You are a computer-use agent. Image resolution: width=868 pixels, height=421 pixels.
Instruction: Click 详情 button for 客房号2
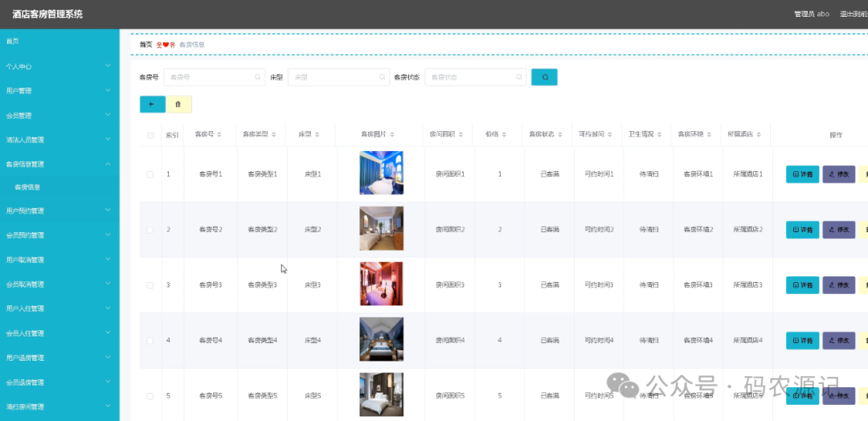(x=802, y=230)
